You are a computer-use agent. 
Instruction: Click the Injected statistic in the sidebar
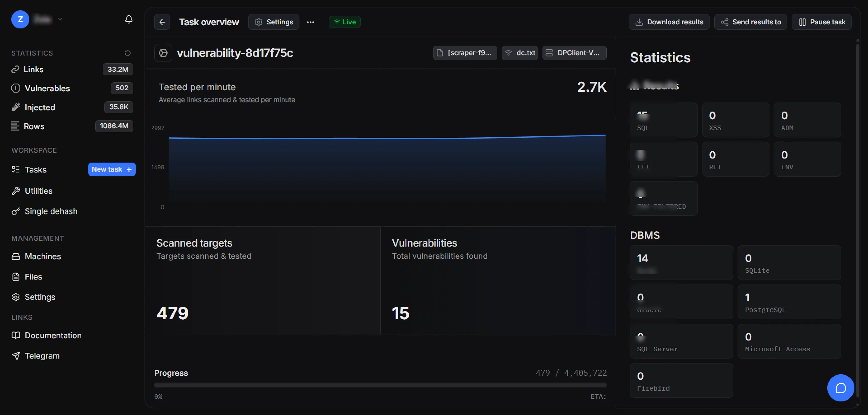click(x=40, y=107)
